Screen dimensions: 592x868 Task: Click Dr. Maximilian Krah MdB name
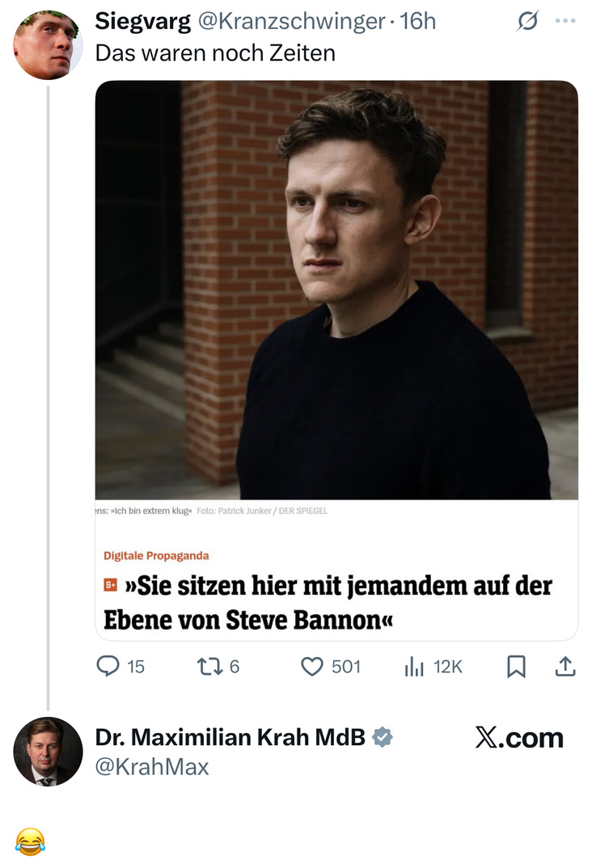[x=230, y=737]
